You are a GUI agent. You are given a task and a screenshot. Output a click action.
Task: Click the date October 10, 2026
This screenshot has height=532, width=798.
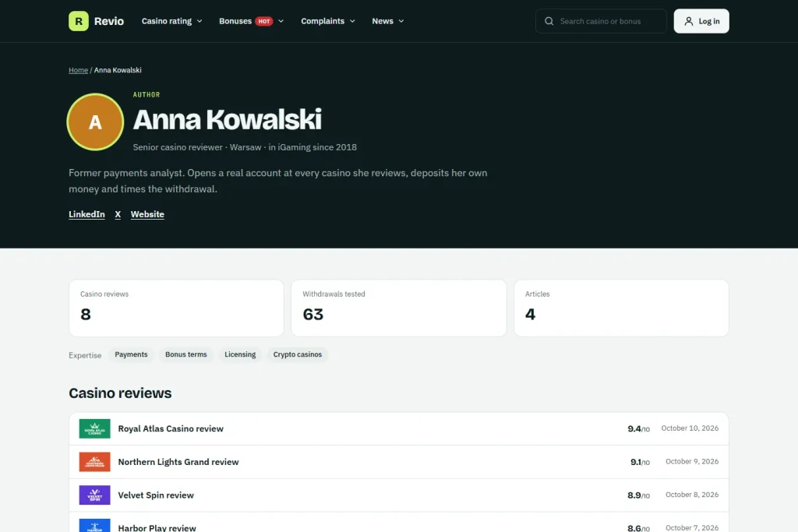tap(690, 428)
